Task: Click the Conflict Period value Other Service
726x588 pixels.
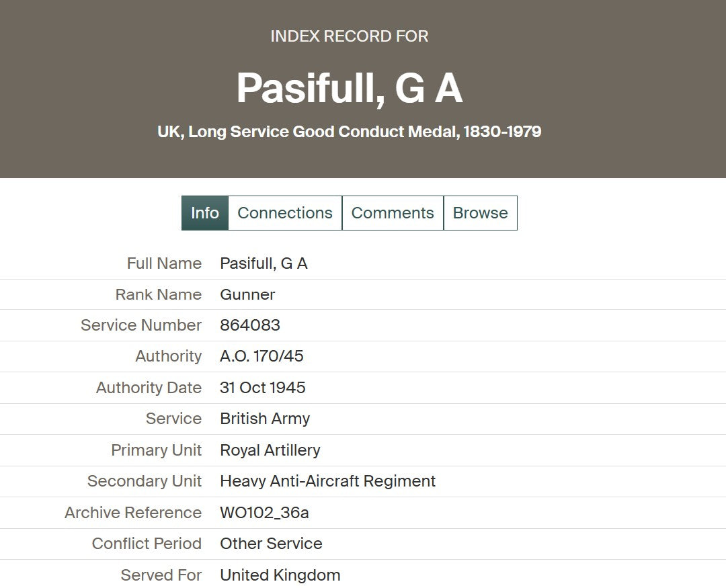Action: coord(271,544)
